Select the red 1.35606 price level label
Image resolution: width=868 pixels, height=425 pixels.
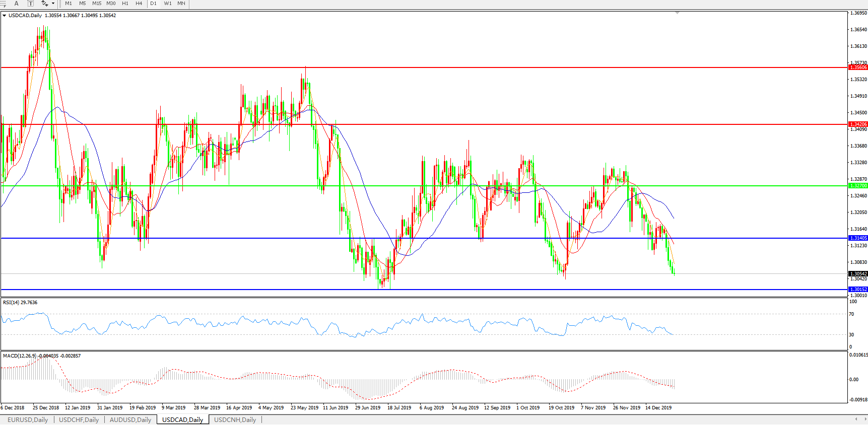[x=858, y=67]
